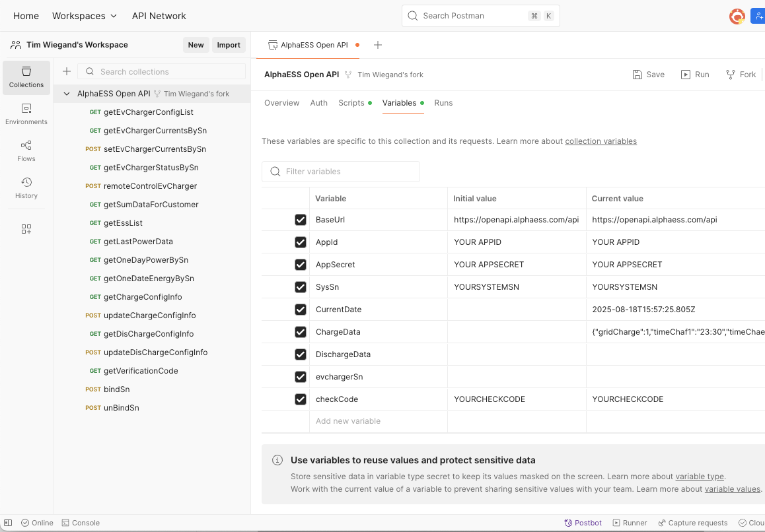
Task: Click the Filter variables field
Action: coord(340,172)
